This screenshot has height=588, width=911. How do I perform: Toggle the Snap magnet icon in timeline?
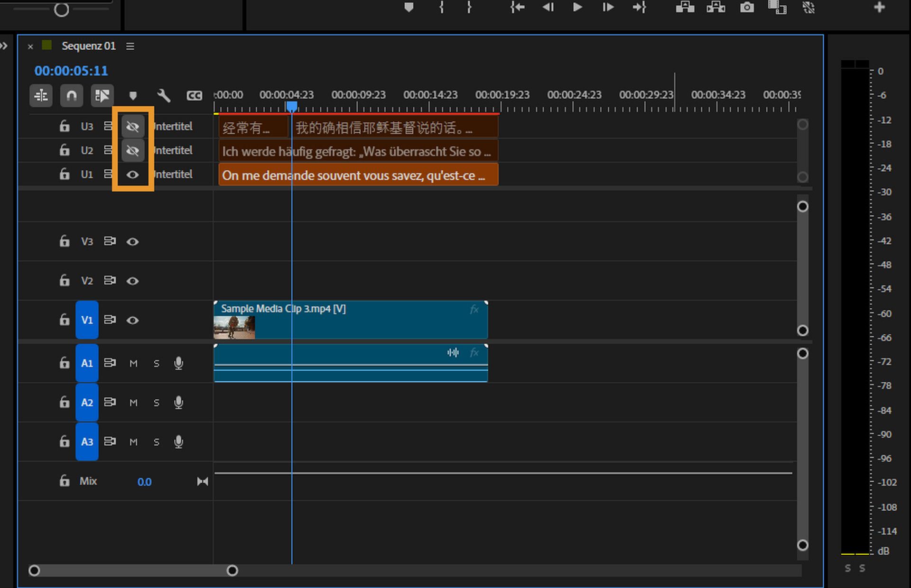tap(72, 96)
